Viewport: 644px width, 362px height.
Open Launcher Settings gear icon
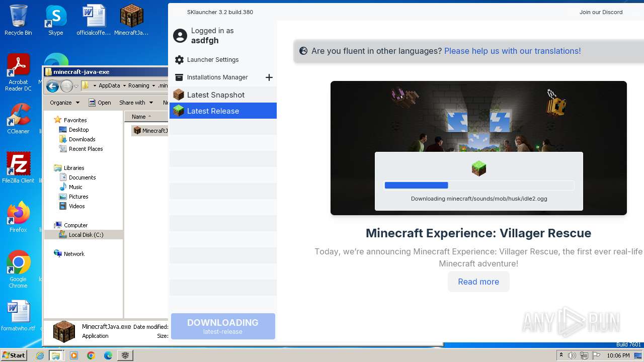tap(179, 60)
